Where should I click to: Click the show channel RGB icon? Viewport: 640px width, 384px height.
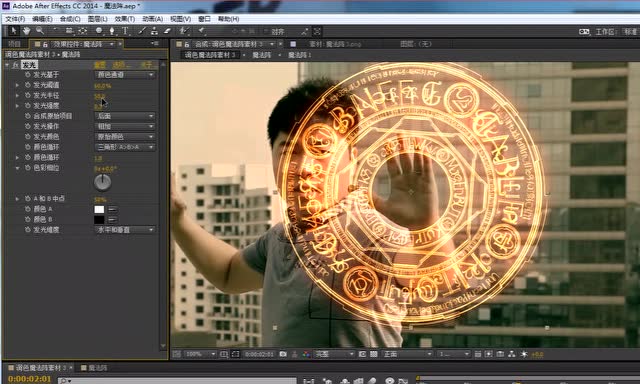(x=306, y=354)
